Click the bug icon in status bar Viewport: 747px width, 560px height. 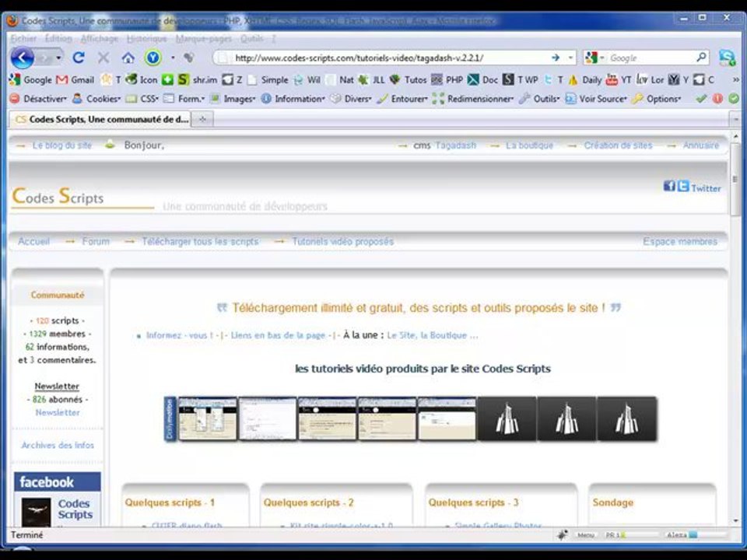(562, 535)
